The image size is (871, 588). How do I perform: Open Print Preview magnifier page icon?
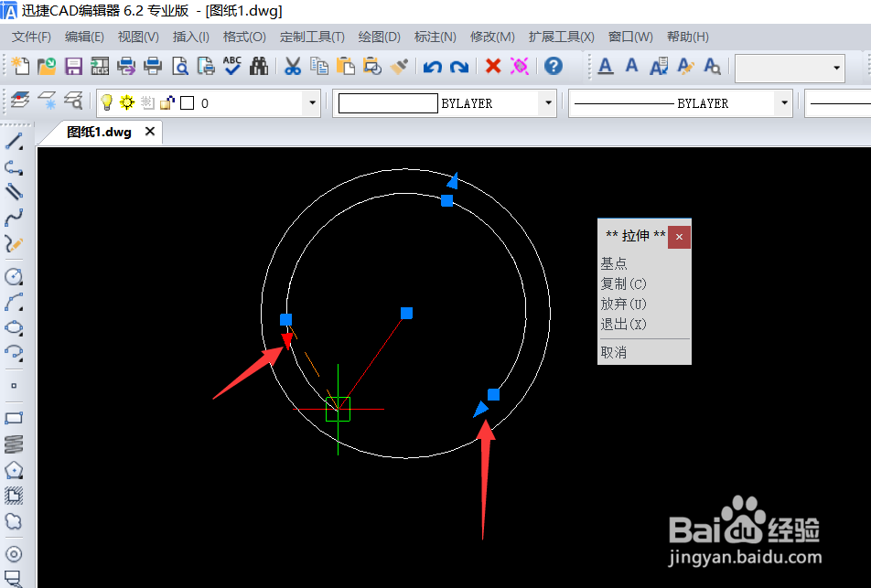pos(179,66)
